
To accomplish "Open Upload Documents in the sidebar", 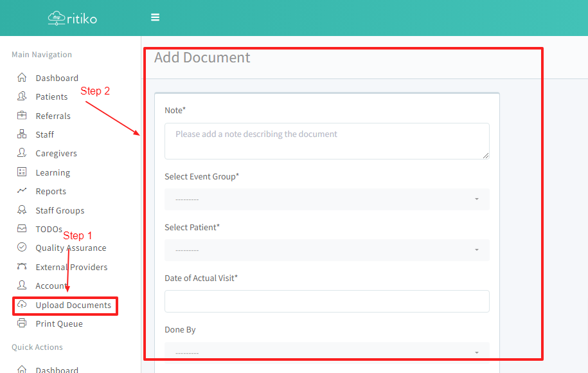I will (73, 305).
